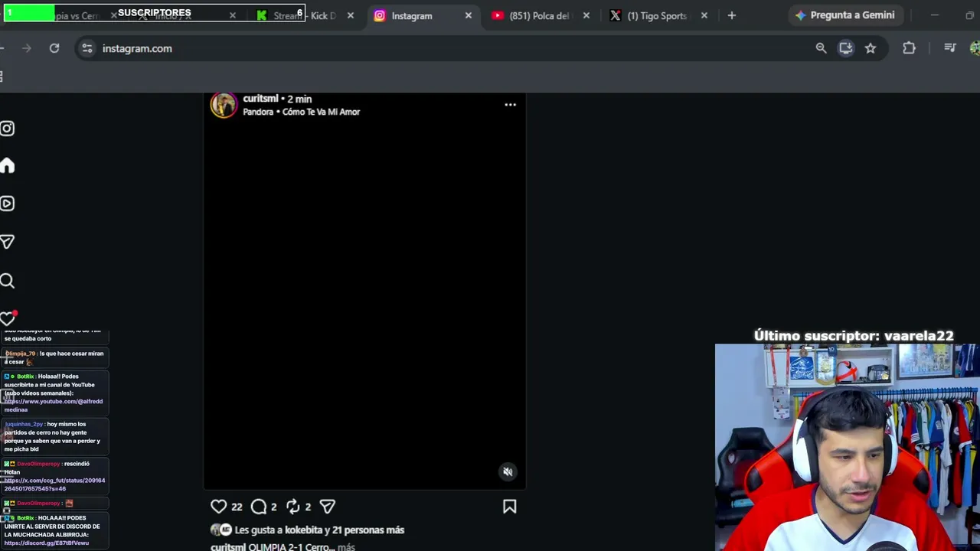Switch to the Instagram tab
The width and height of the screenshot is (980, 551).
423,15
